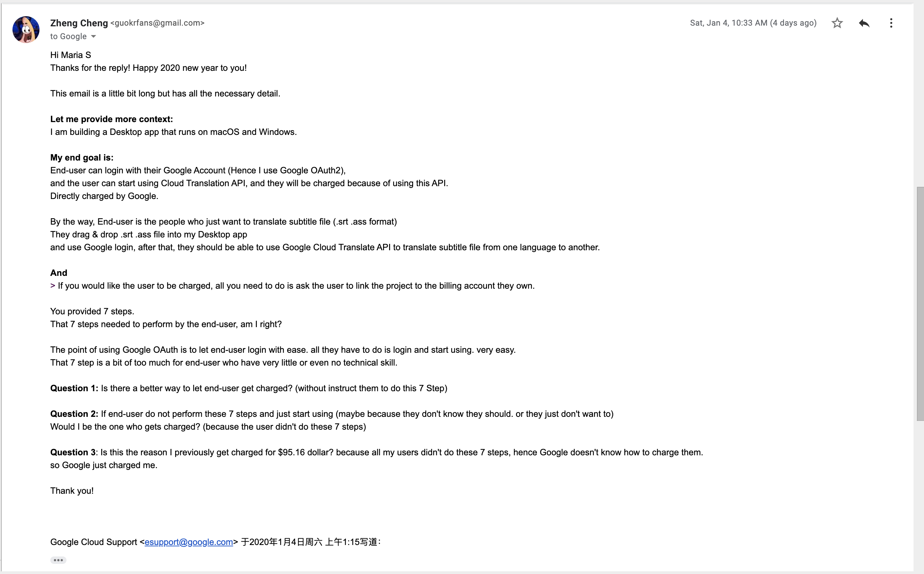Click the 'My end goal is:' heading
Image resolution: width=924 pixels, height=574 pixels.
82,157
